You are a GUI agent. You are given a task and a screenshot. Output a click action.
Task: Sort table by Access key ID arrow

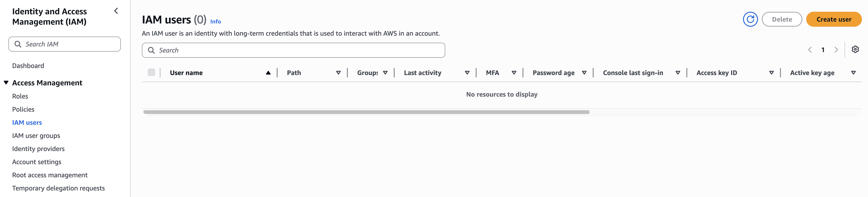771,73
